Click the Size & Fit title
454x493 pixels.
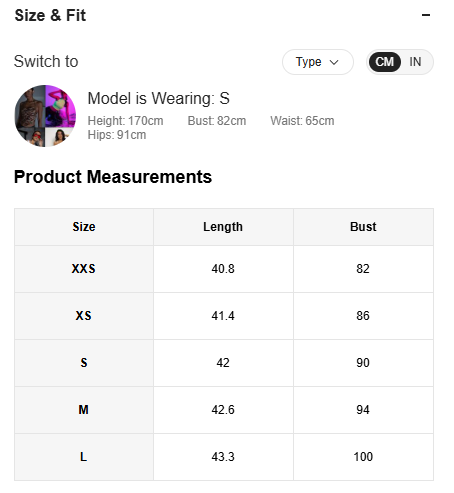tap(50, 15)
